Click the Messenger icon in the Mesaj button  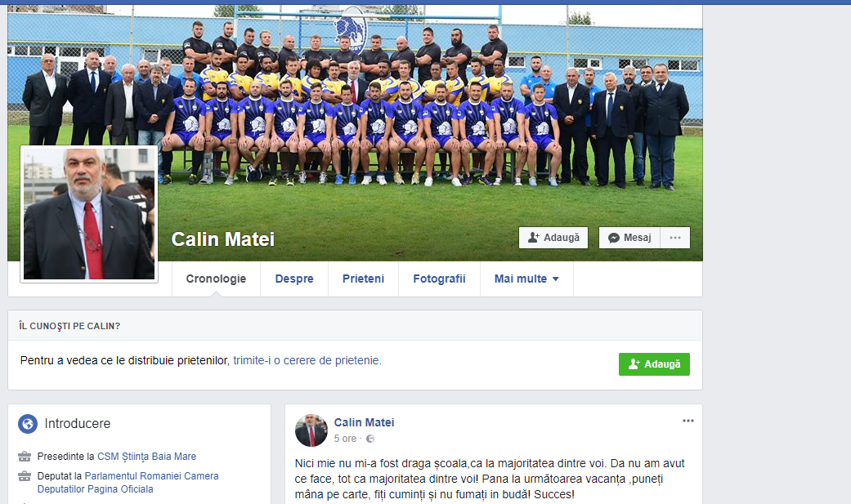point(614,238)
